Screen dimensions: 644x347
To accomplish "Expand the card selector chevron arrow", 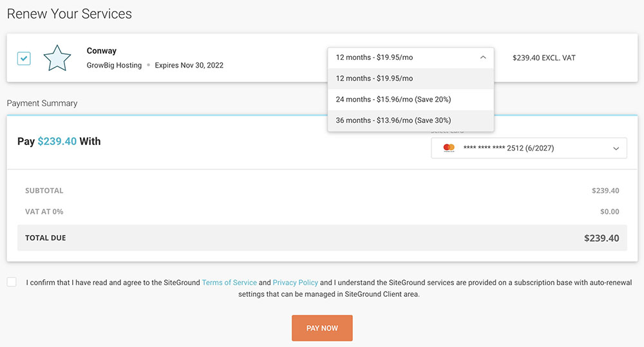I will coord(616,148).
